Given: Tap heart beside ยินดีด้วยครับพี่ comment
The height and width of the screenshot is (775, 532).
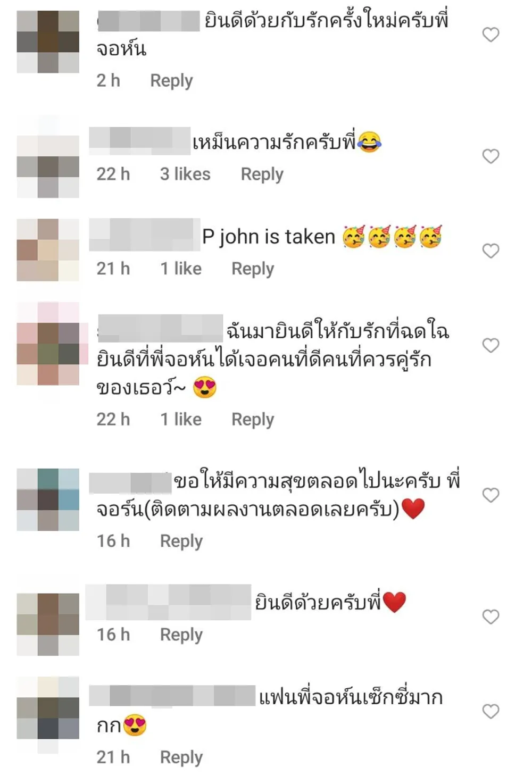Looking at the screenshot, I should pyautogui.click(x=491, y=617).
